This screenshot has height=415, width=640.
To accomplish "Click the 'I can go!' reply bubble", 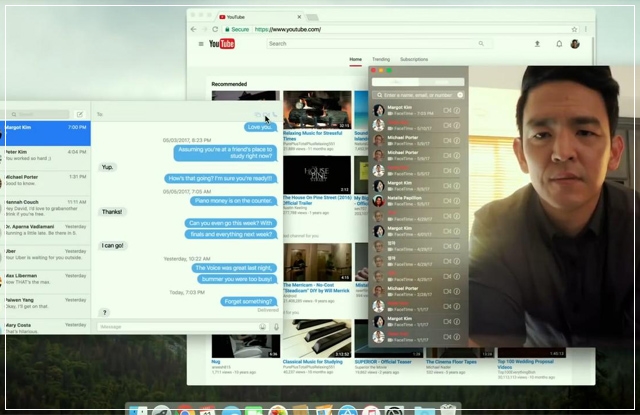I will (113, 246).
